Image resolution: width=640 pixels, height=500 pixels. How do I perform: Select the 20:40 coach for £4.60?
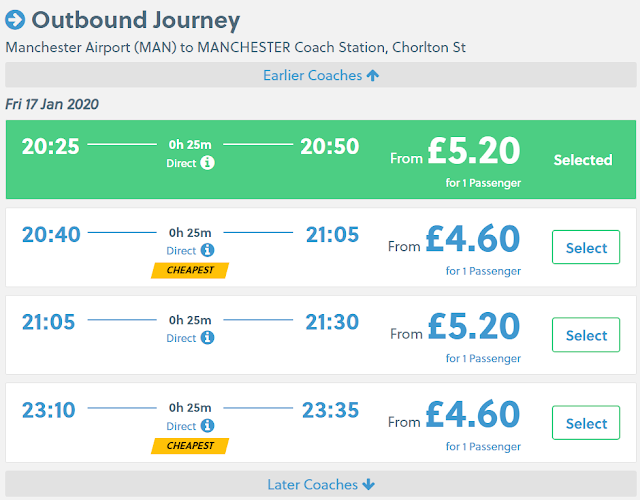[586, 248]
